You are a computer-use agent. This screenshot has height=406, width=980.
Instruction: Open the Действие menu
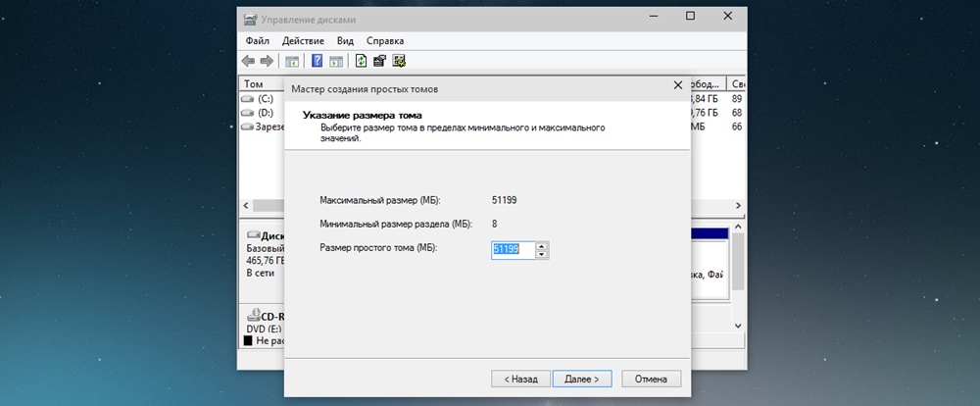(303, 41)
